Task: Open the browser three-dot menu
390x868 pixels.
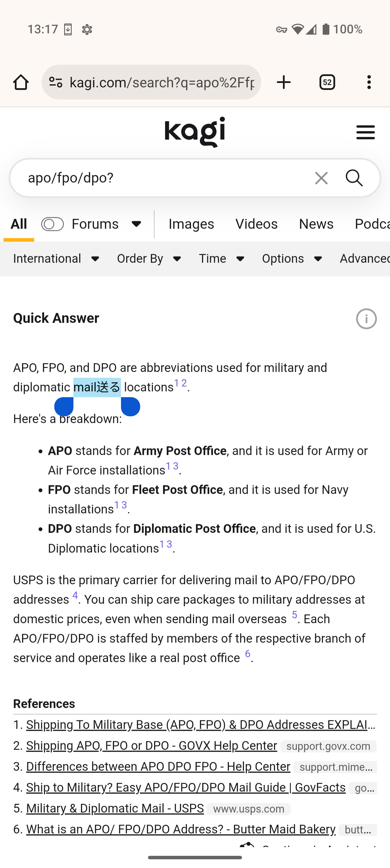Action: click(369, 82)
